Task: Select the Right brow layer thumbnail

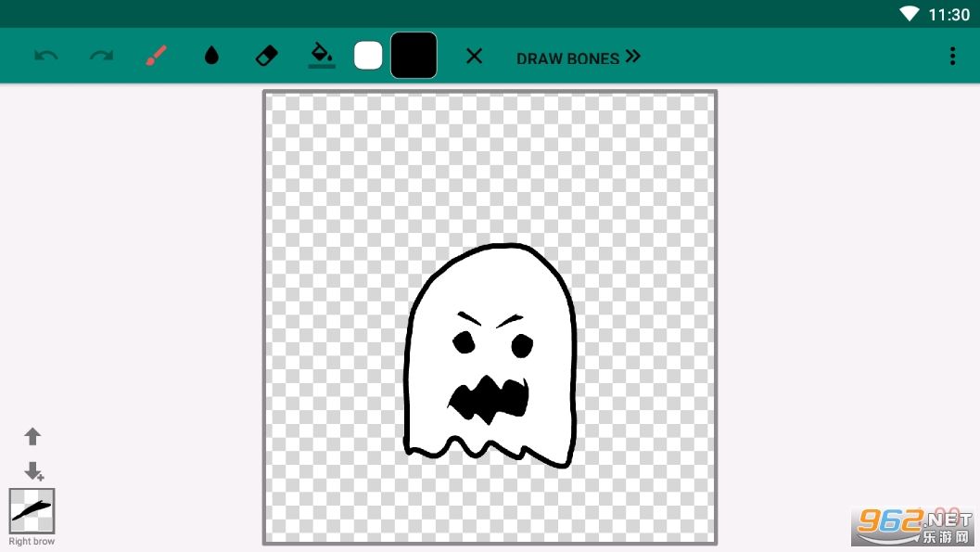Action: click(x=32, y=511)
